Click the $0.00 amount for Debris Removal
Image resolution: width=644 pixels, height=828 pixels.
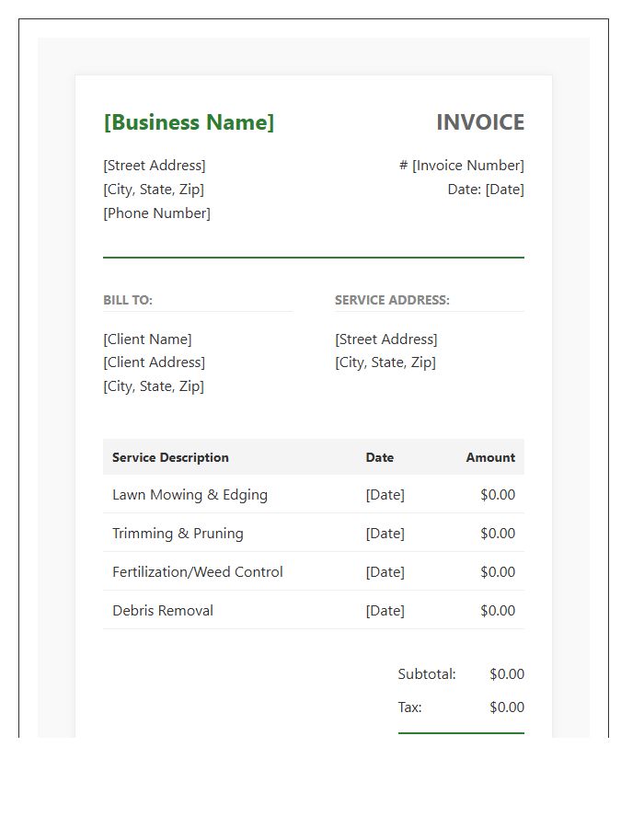click(498, 611)
